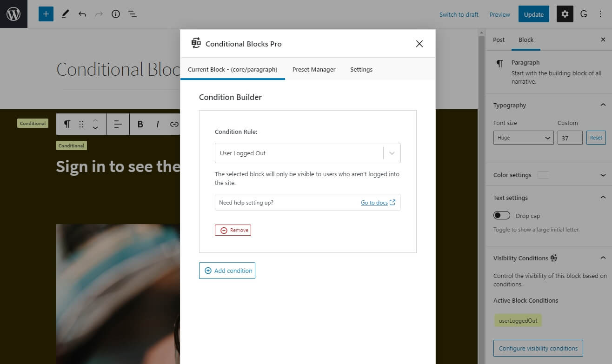
Task: Click the "Sign in to see the" heading text
Action: pyautogui.click(x=118, y=166)
